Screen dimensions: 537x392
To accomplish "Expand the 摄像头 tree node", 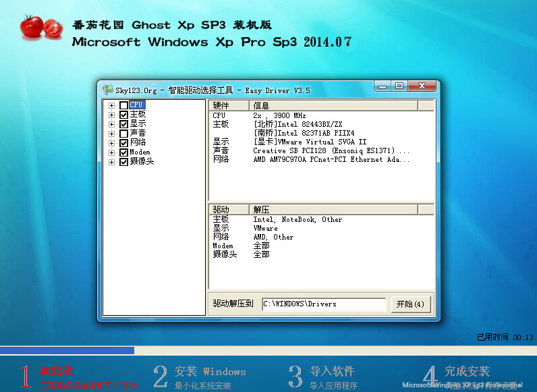I will tap(111, 162).
